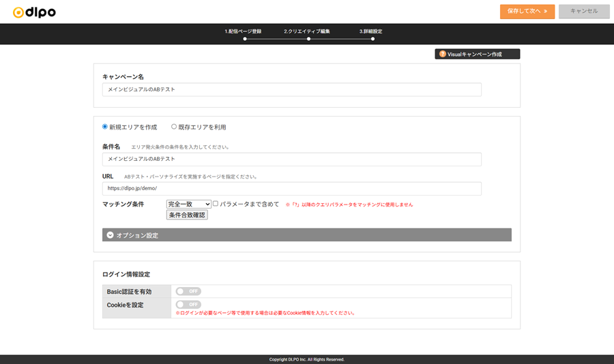
Task: Toggle Basic認証を有効 switch
Action: (x=188, y=291)
